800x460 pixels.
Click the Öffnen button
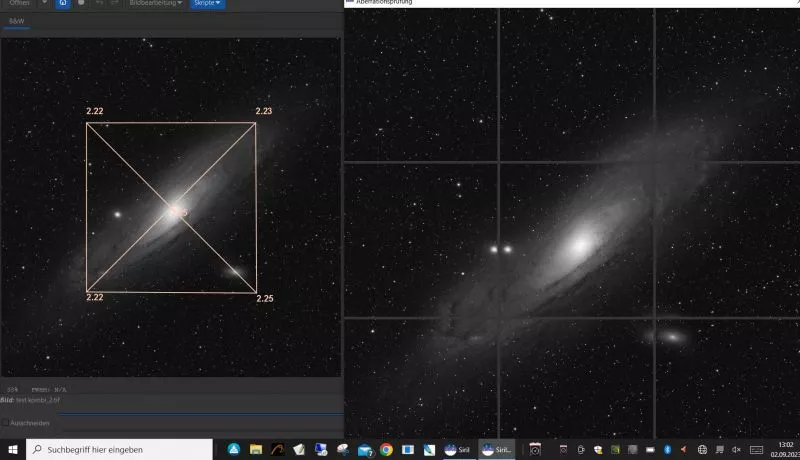19,3
